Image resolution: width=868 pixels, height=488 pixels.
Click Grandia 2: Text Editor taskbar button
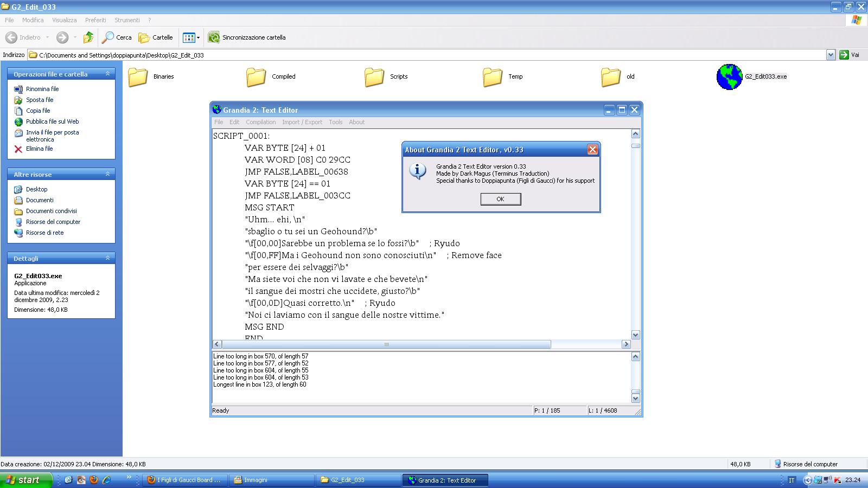click(445, 480)
